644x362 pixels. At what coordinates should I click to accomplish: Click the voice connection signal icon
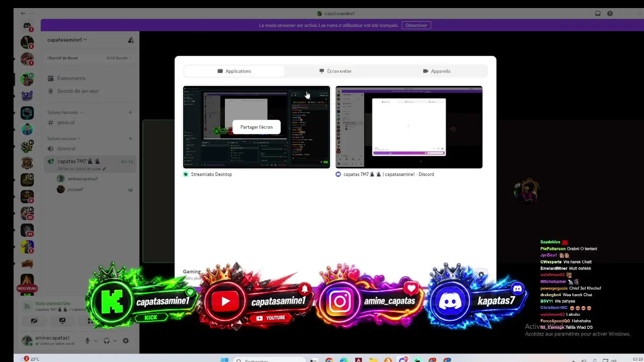click(x=27, y=306)
